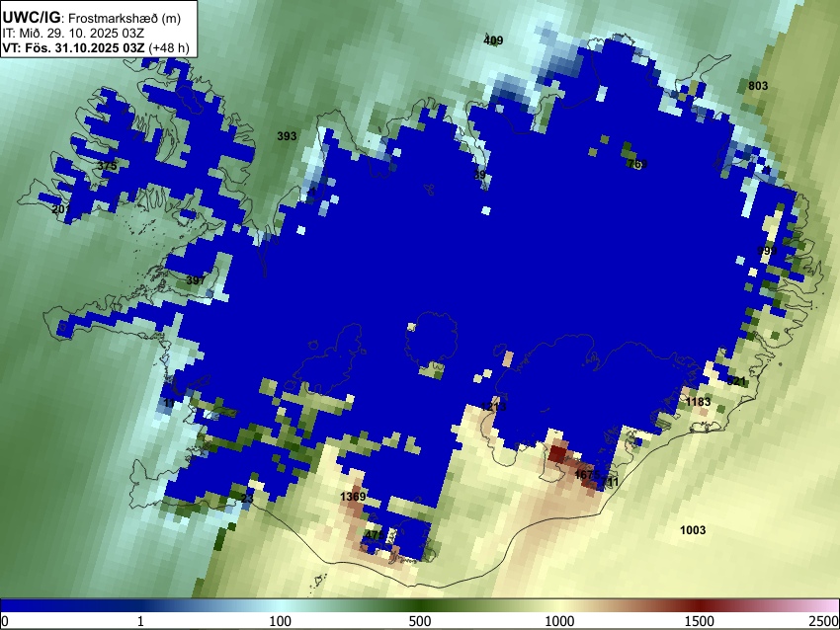Click the 375 value on the map
The height and width of the screenshot is (630, 840).
pos(107,165)
